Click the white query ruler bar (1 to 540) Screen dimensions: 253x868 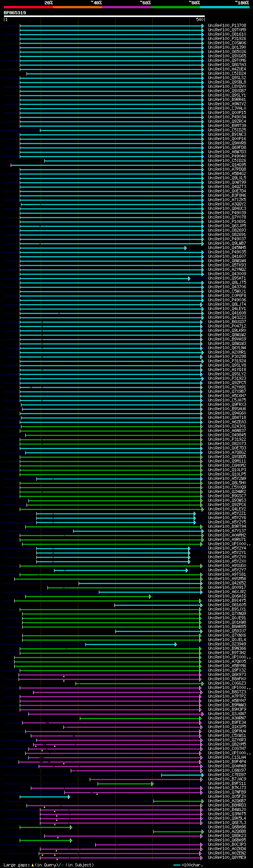[104, 16]
